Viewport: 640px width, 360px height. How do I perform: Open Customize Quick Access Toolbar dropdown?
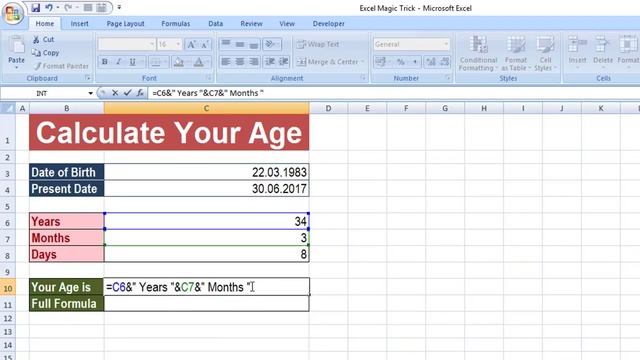[x=119, y=7]
